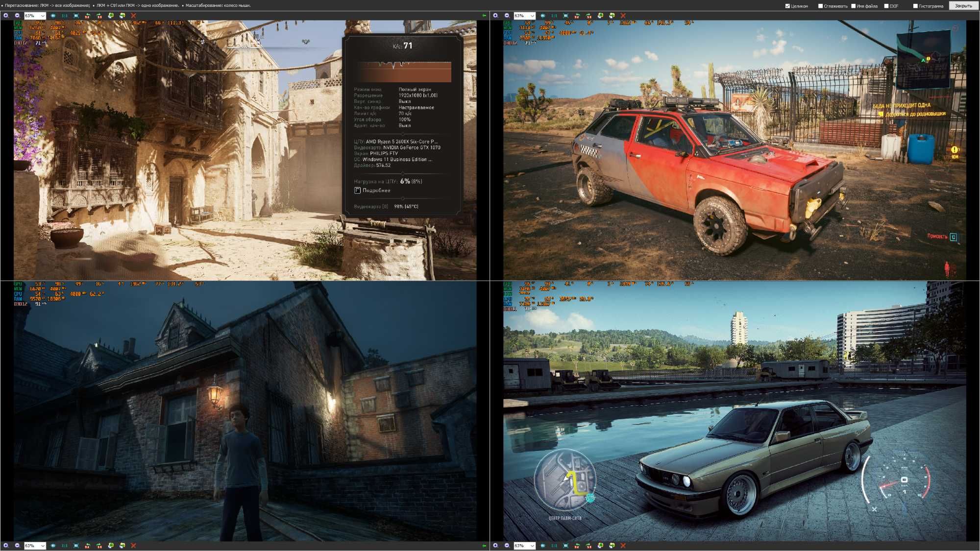The image size is (980, 551).
Task: Enable the Гистограмма histogram checkbox
Action: pos(915,6)
